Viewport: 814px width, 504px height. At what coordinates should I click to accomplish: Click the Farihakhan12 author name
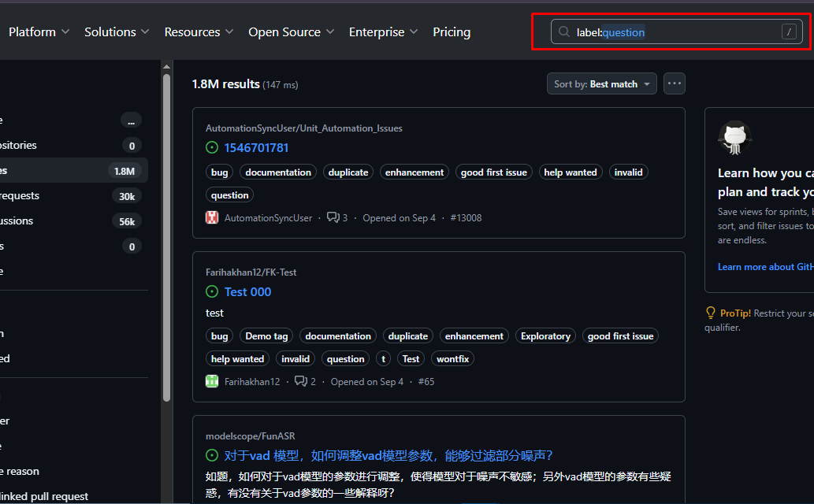pyautogui.click(x=252, y=381)
